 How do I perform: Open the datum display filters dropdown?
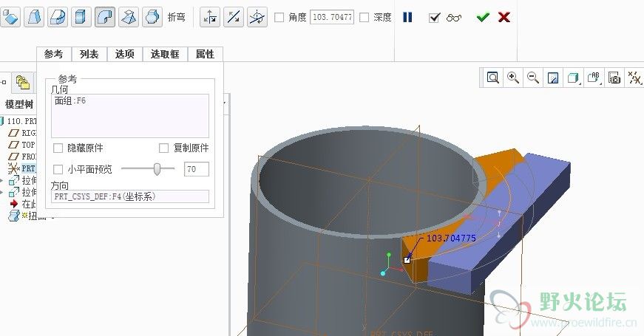(634, 77)
